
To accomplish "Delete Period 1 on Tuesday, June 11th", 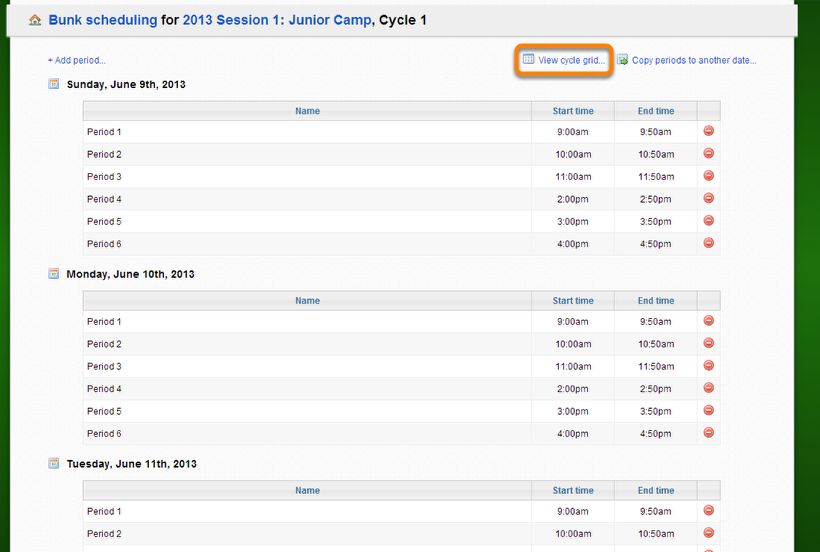I will [708, 511].
